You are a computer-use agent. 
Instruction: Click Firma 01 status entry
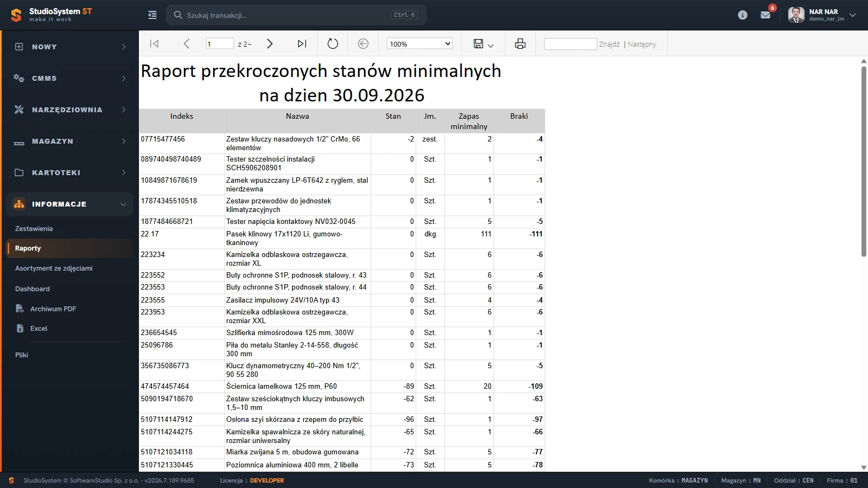[842, 480]
